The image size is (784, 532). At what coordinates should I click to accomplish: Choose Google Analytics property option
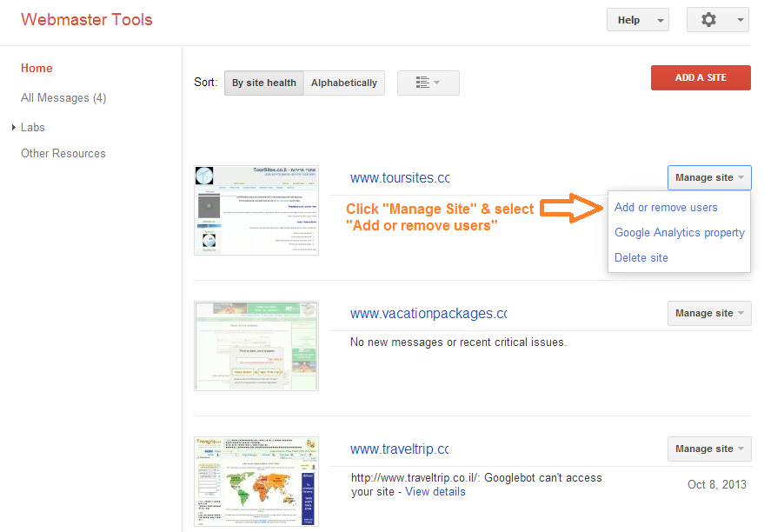pyautogui.click(x=680, y=232)
